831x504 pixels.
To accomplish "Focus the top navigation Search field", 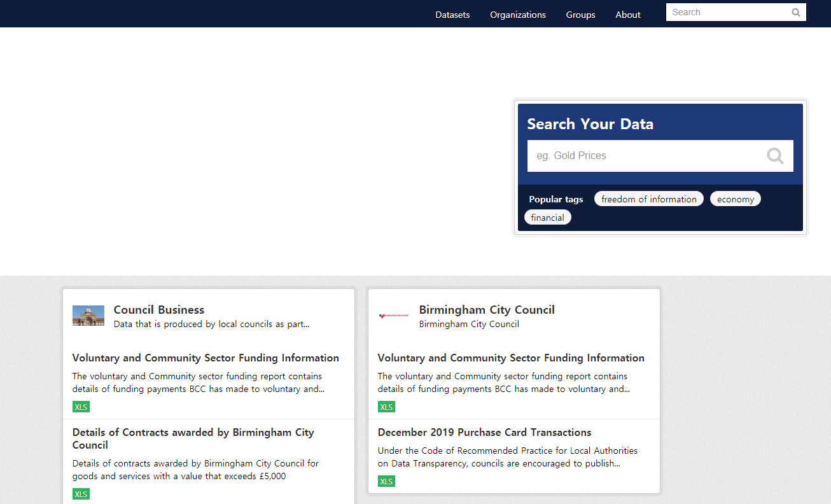I will click(725, 12).
